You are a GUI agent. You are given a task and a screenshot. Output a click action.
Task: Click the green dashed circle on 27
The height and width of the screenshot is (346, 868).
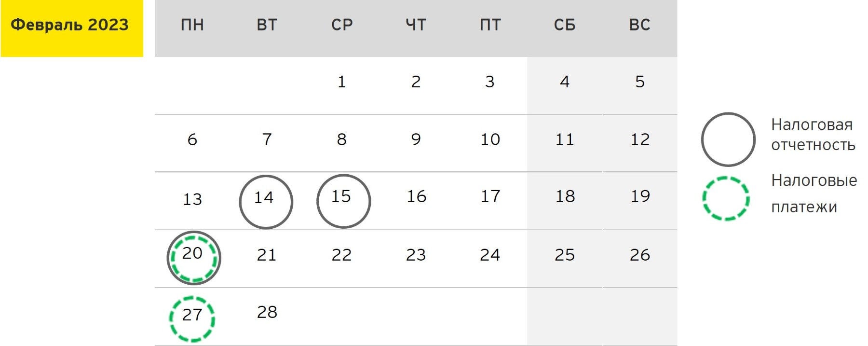click(x=192, y=318)
